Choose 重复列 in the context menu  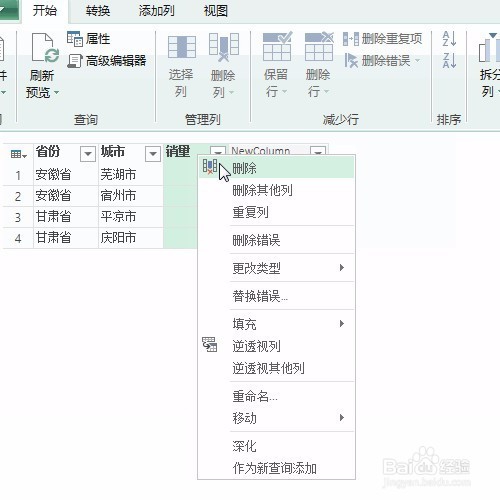(x=276, y=212)
